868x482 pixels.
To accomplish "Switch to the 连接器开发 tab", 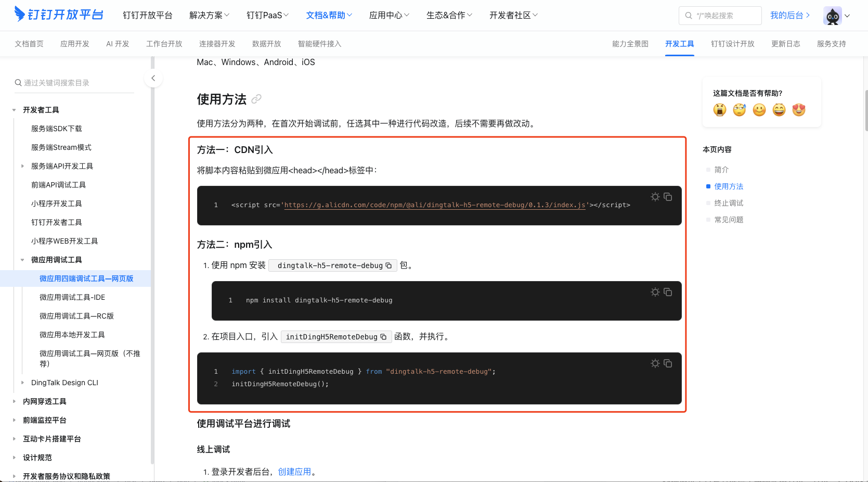I will [217, 44].
